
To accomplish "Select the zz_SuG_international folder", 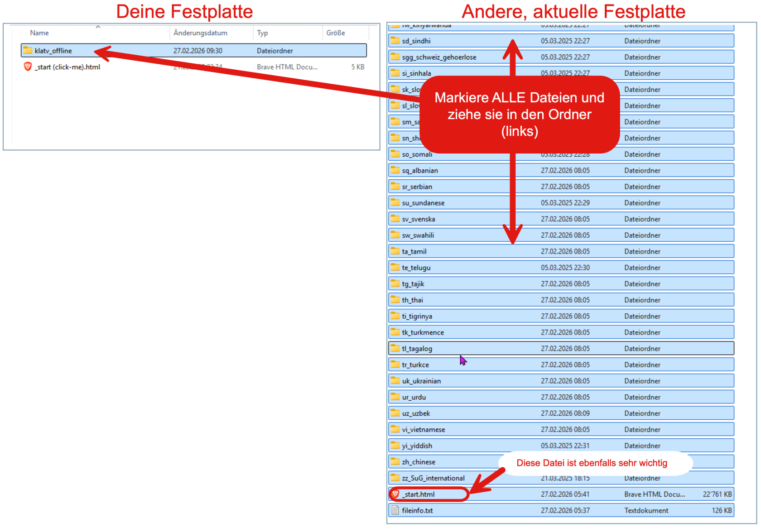I will 433,478.
